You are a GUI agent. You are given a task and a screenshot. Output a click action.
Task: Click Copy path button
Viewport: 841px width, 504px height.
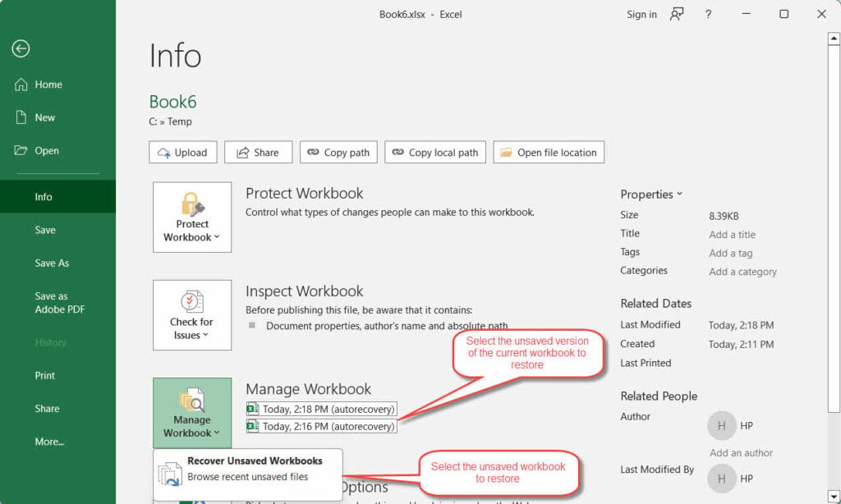click(x=338, y=153)
